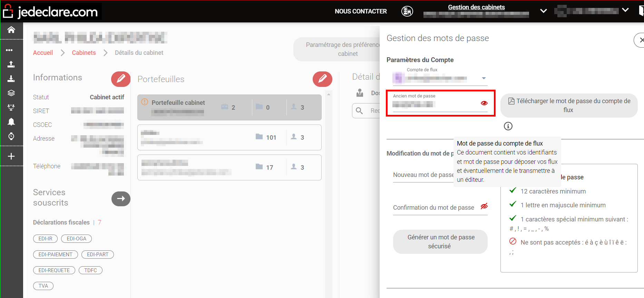This screenshot has height=298, width=644.
Task: Click the EDI-OGA tag
Action: pyautogui.click(x=76, y=239)
